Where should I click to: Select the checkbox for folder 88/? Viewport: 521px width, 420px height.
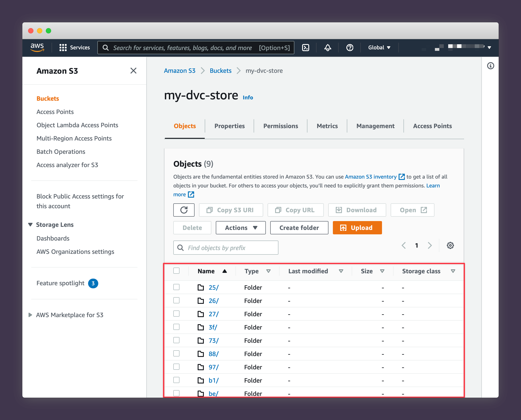click(x=176, y=353)
